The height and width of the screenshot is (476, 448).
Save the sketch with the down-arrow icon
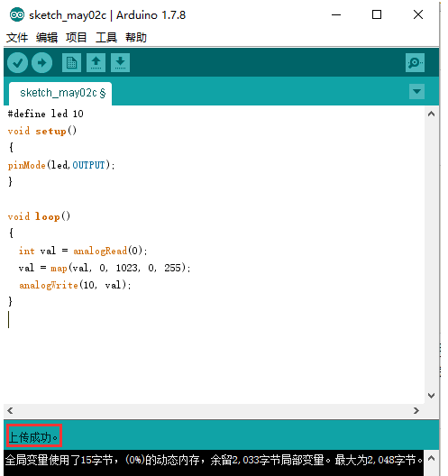point(120,63)
